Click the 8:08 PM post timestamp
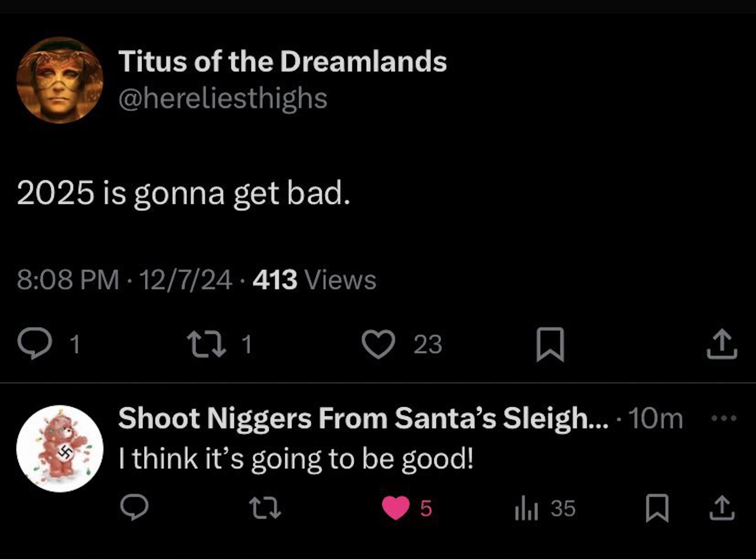The width and height of the screenshot is (756, 559). coord(68,279)
